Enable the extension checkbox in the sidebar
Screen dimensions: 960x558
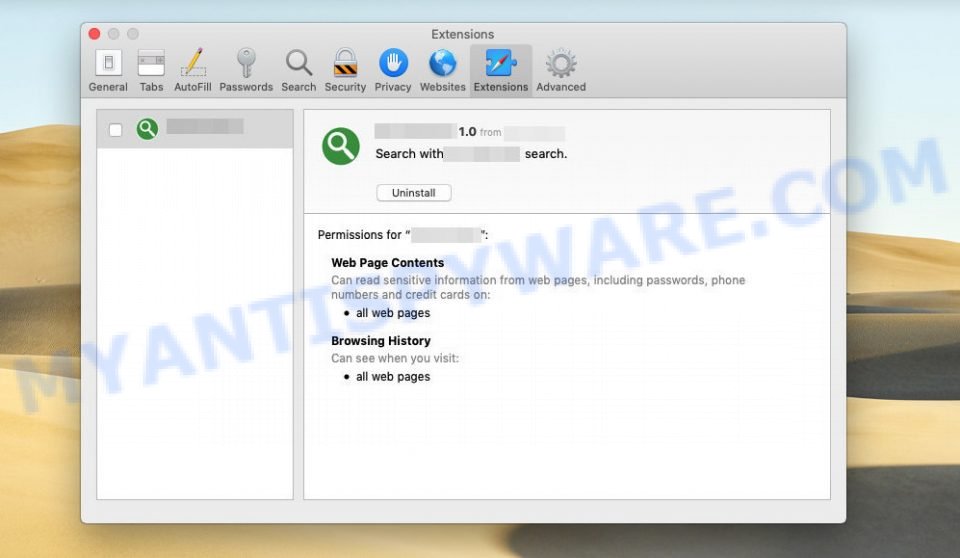pyautogui.click(x=115, y=130)
